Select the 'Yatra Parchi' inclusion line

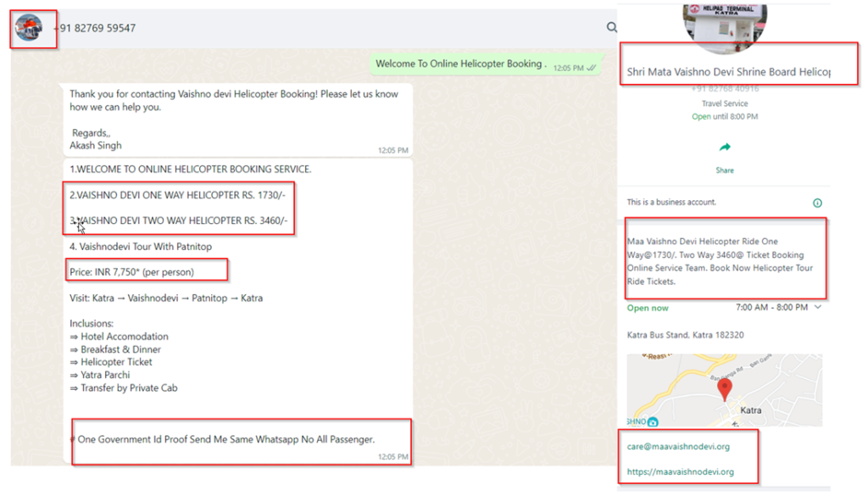[100, 375]
